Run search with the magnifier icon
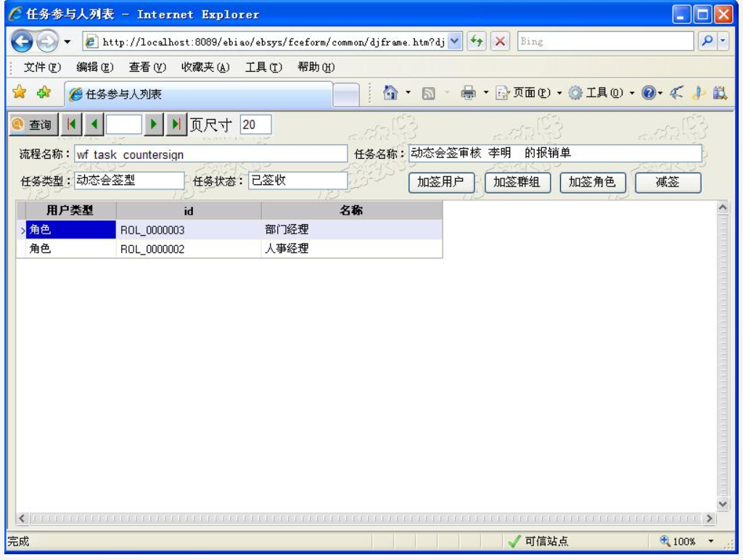 [x=707, y=41]
